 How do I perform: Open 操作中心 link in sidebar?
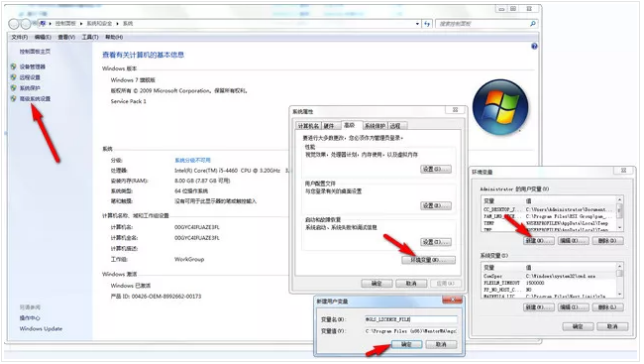pyautogui.click(x=30, y=318)
